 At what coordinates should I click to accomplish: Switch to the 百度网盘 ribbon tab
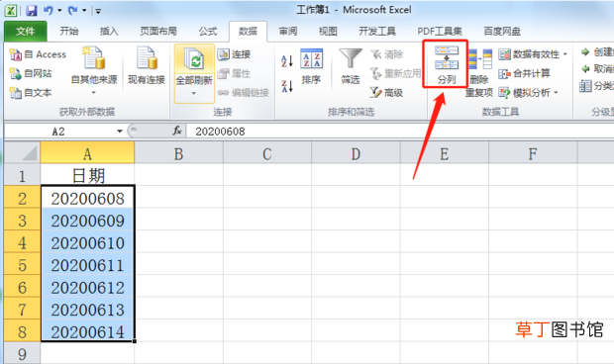(x=502, y=32)
